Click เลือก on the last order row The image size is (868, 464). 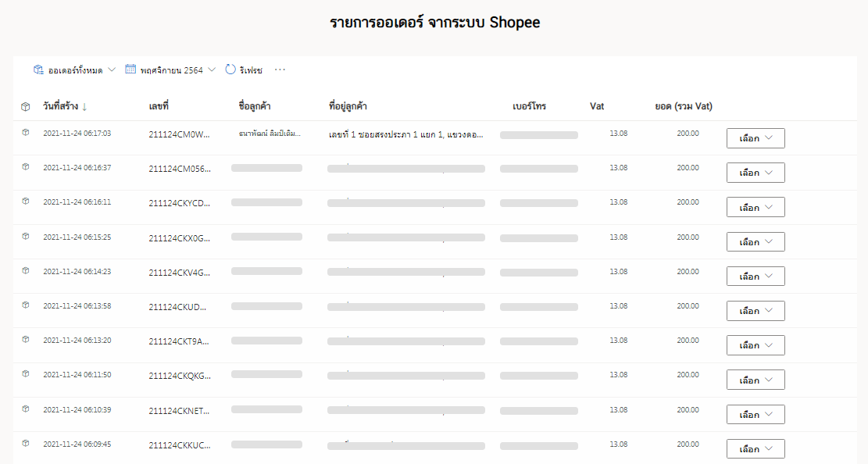755,448
